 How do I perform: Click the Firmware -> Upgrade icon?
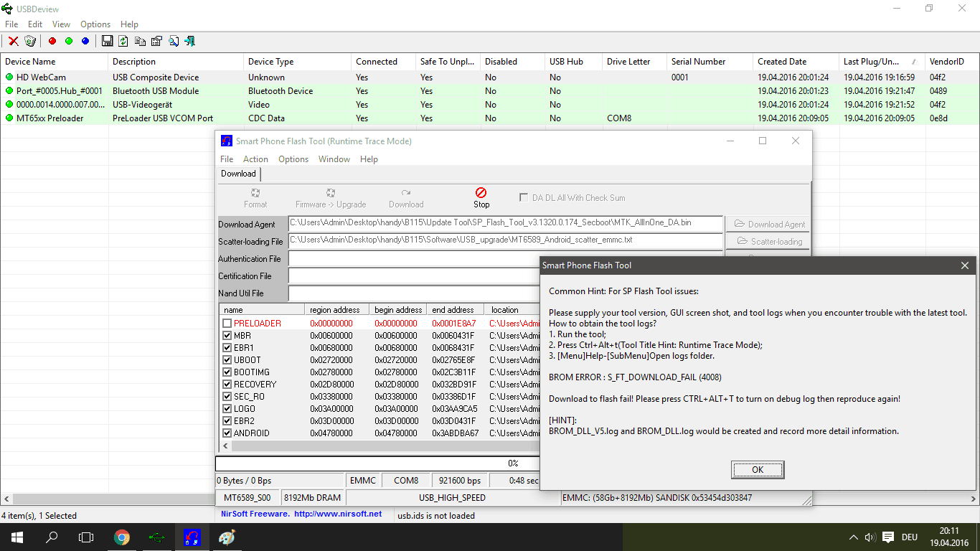pos(331,193)
